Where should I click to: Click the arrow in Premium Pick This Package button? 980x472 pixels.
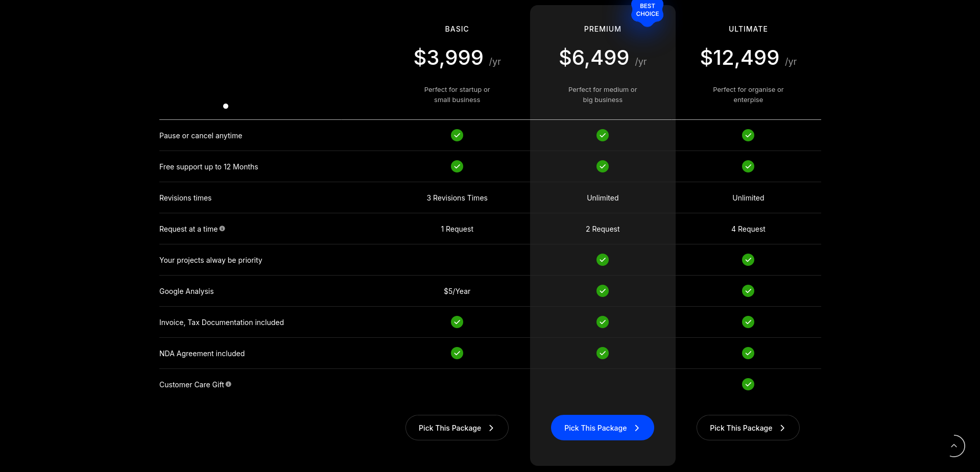(637, 428)
